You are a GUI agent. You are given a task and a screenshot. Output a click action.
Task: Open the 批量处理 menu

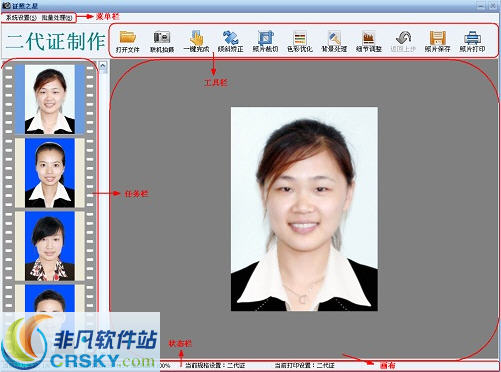[57, 18]
